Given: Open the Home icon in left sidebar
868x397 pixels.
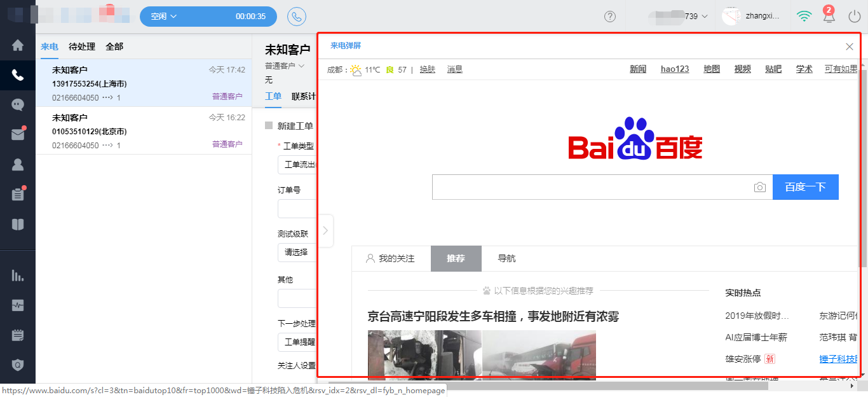Looking at the screenshot, I should 18,45.
